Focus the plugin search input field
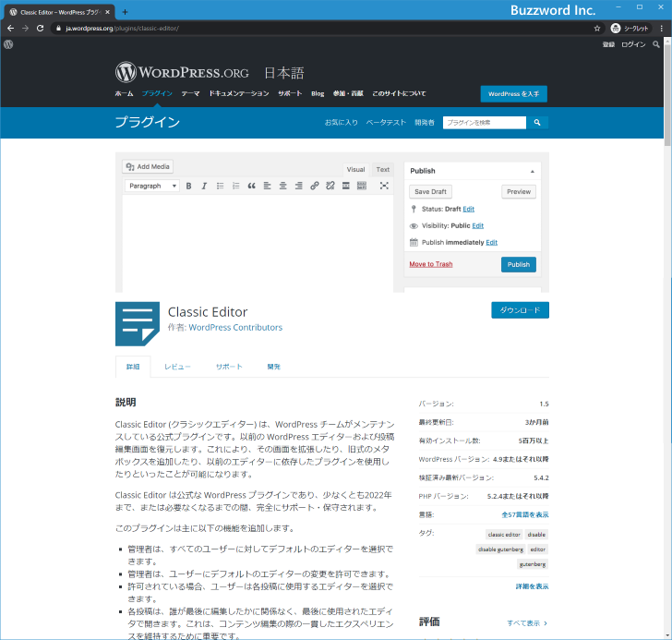The height and width of the screenshot is (640, 672). coord(485,123)
